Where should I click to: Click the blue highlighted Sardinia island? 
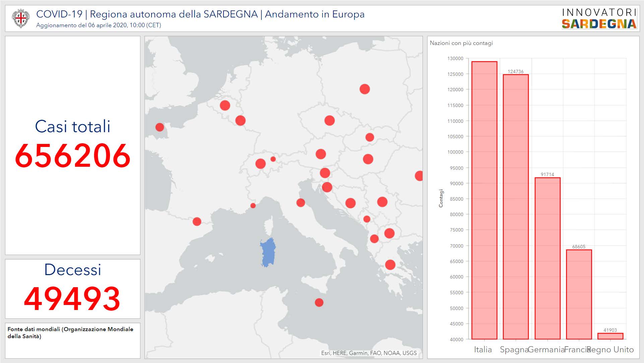[x=268, y=252]
